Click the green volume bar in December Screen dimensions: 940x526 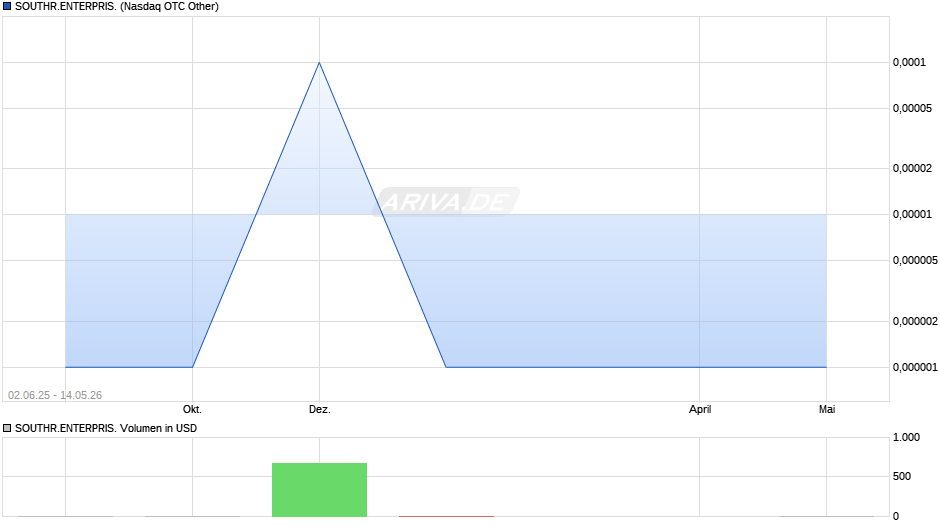click(320, 489)
